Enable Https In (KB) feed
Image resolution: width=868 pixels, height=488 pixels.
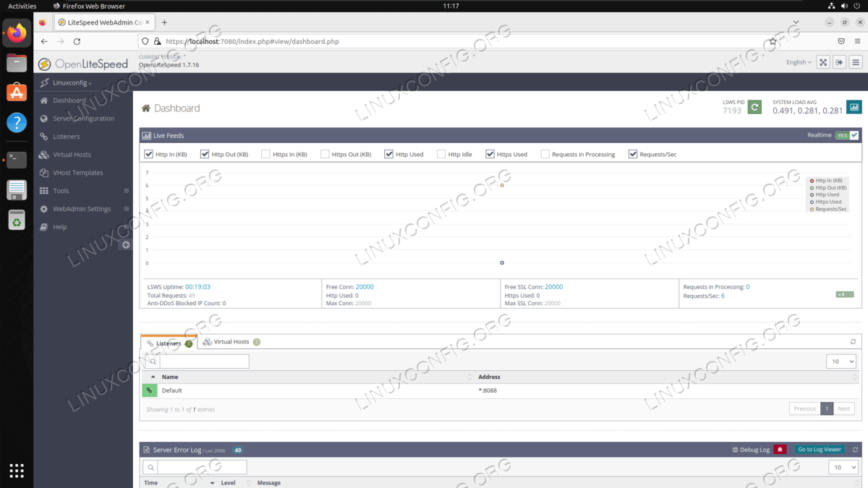265,154
